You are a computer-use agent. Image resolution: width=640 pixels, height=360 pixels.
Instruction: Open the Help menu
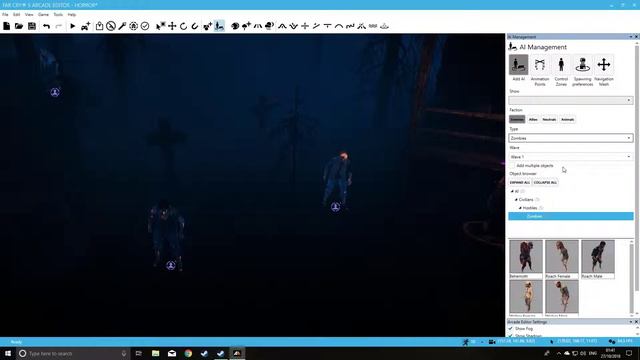(72, 15)
